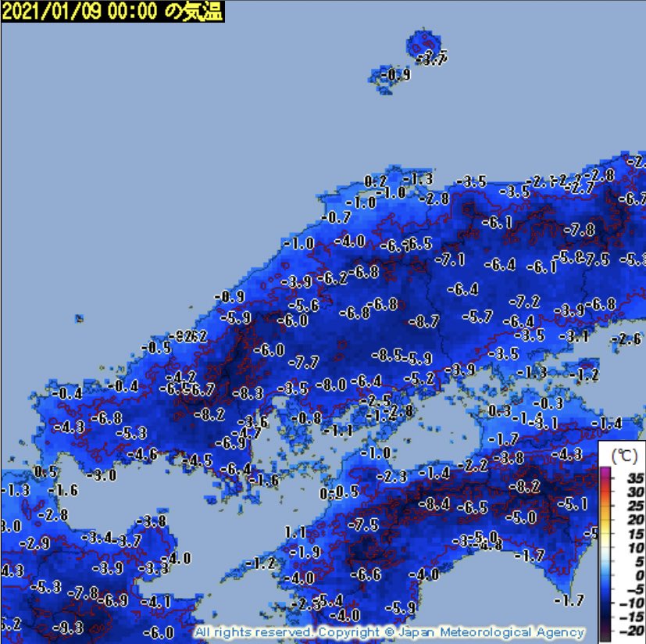The image size is (646, 644).
Task: Select the 0.2 temperature reading
Action: click(x=375, y=181)
